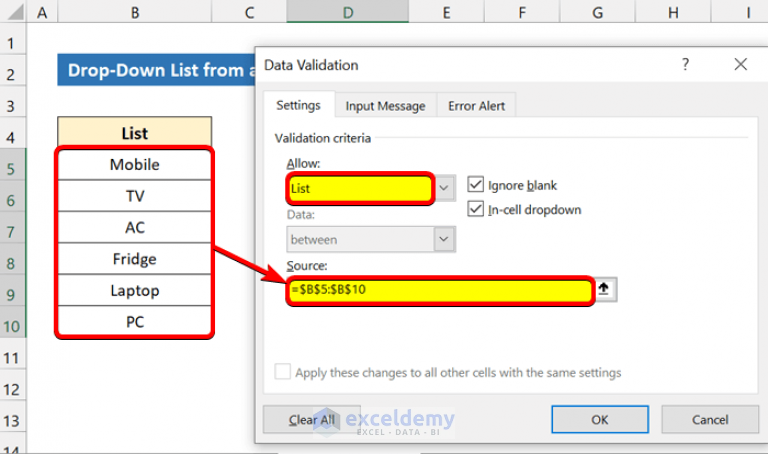Click the Clear All button
Image resolution: width=768 pixels, height=454 pixels.
(312, 420)
